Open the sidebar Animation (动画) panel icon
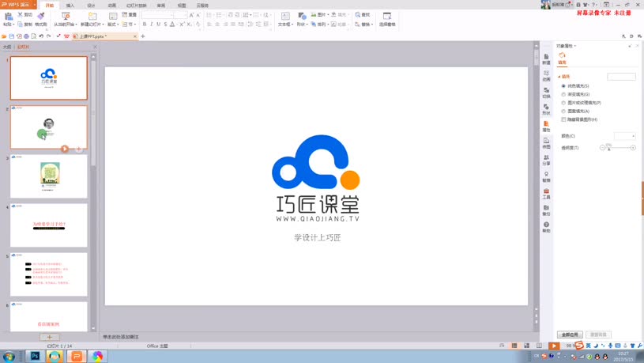 point(546,76)
